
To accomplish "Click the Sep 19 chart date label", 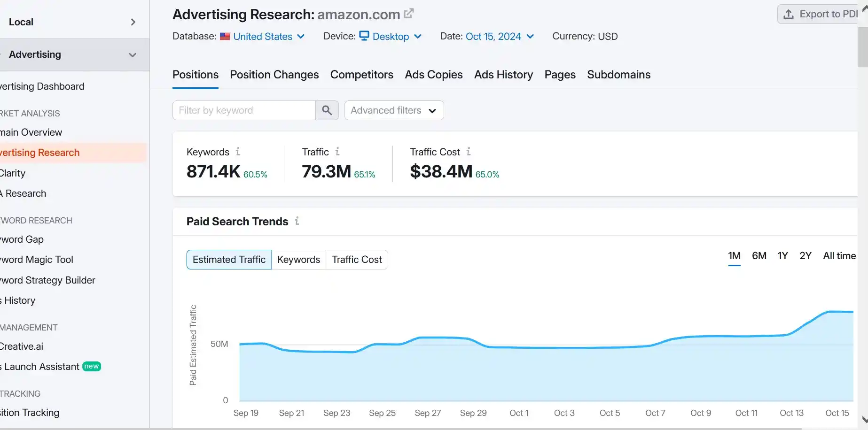I will (x=246, y=413).
